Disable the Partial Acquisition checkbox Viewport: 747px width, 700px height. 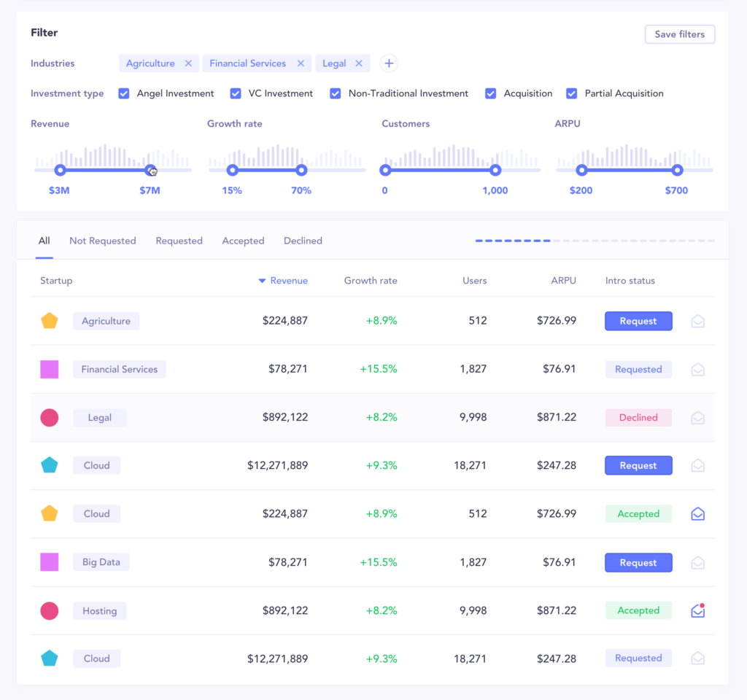pos(572,93)
